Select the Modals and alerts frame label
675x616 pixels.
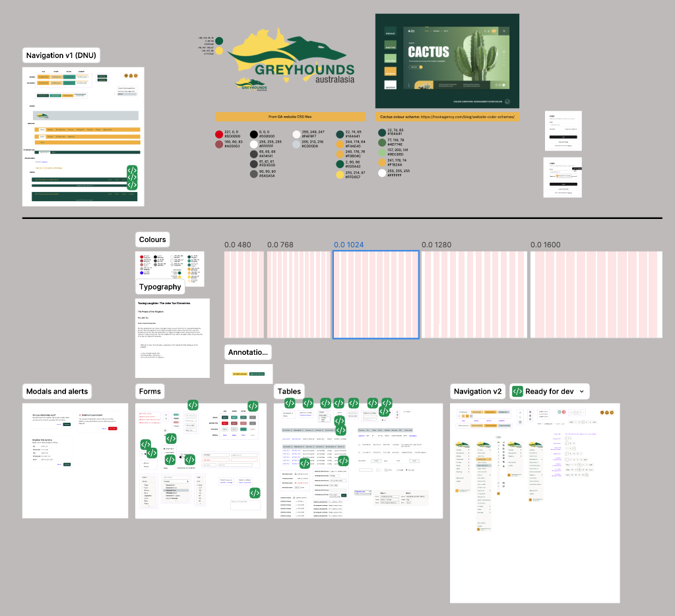point(57,392)
